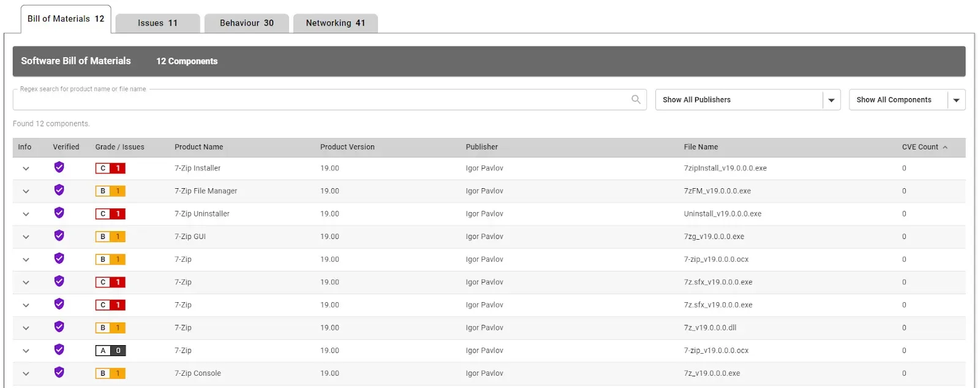Sort by CVE Count arrow
Image resolution: width=980 pixels, height=388 pixels.
point(945,147)
